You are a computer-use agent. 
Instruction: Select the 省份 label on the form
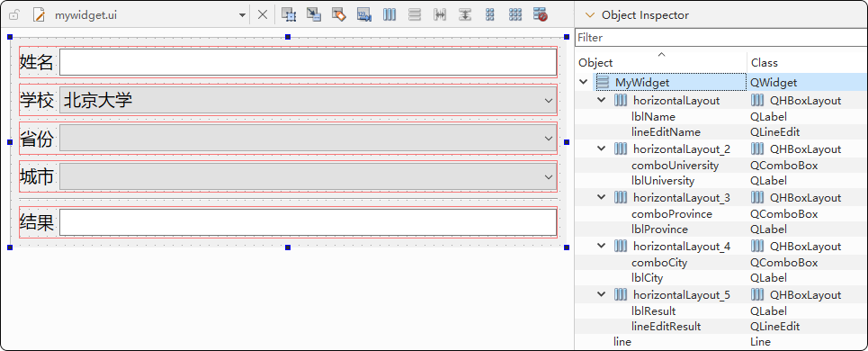(x=37, y=139)
